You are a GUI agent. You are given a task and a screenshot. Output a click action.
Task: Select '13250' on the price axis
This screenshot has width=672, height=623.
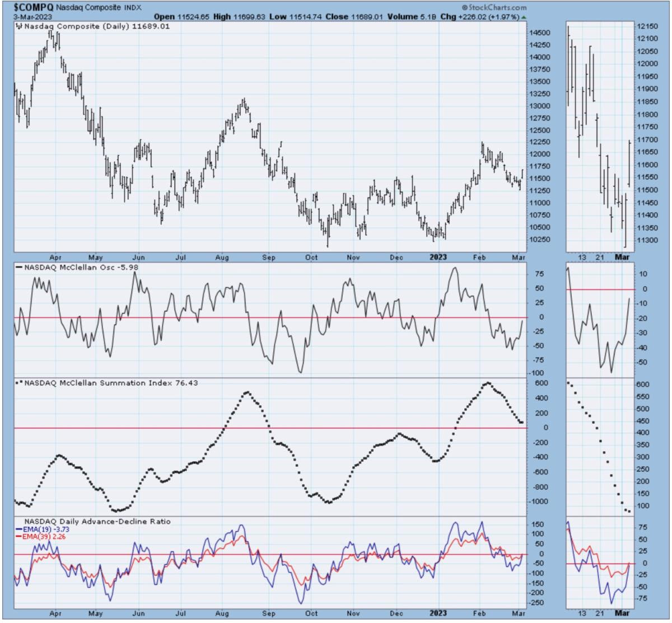pyautogui.click(x=540, y=94)
